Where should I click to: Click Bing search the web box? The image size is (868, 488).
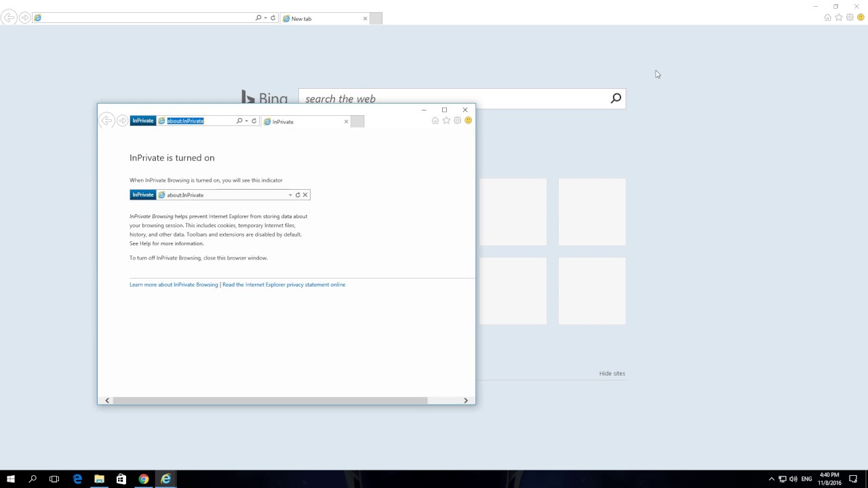click(454, 98)
